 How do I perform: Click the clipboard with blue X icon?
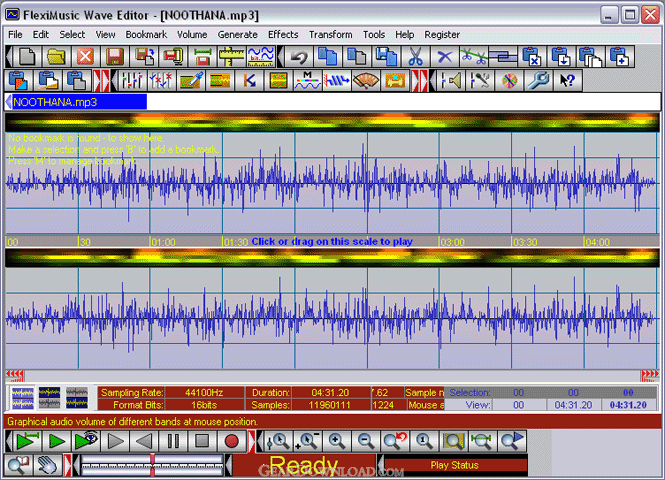click(x=532, y=56)
